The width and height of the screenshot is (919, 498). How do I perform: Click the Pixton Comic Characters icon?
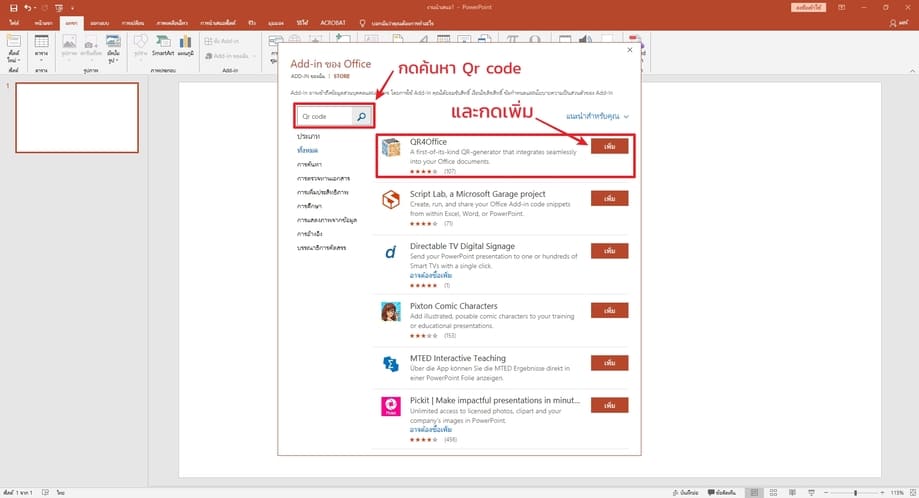click(391, 312)
